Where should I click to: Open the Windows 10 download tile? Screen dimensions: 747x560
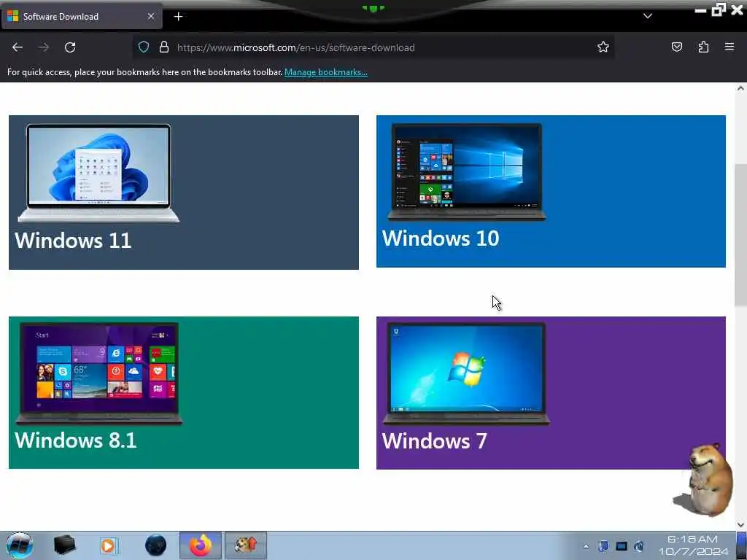click(551, 192)
